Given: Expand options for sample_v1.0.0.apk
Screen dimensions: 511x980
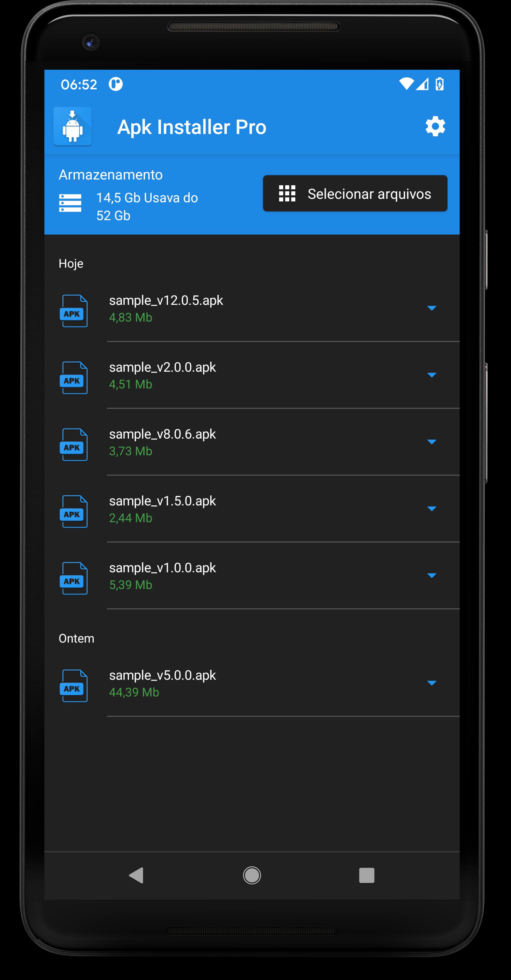Looking at the screenshot, I should click(431, 576).
